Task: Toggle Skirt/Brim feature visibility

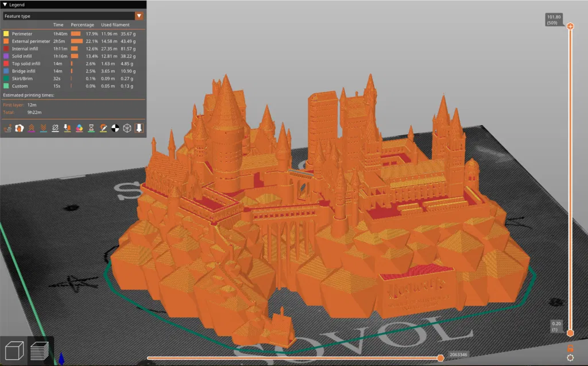Action: click(73, 79)
